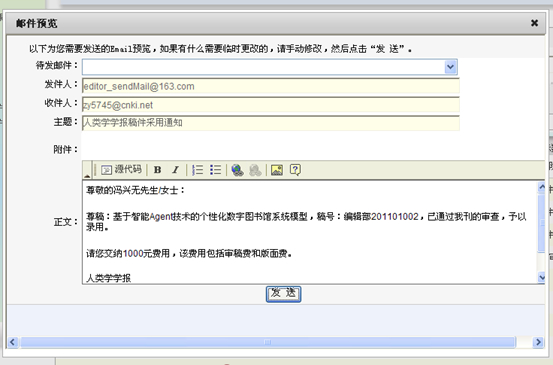The width and height of the screenshot is (553, 365).
Task: Click the horizontal scrollbar left arrow
Action: 13,342
